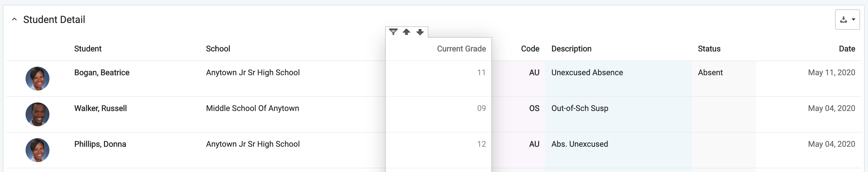The width and height of the screenshot is (868, 172).
Task: Sort Current Grade descending with down arrow
Action: [x=420, y=32]
